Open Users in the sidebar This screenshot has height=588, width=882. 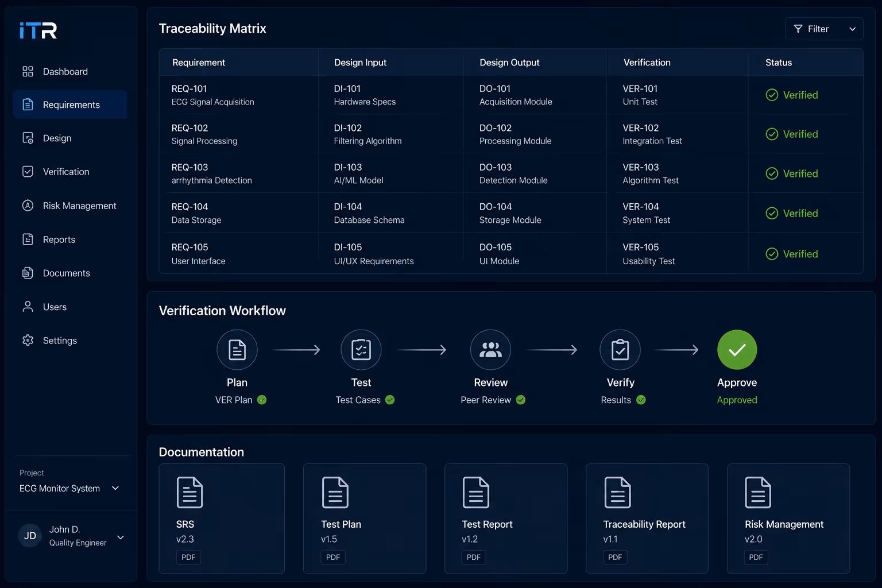pos(70,307)
